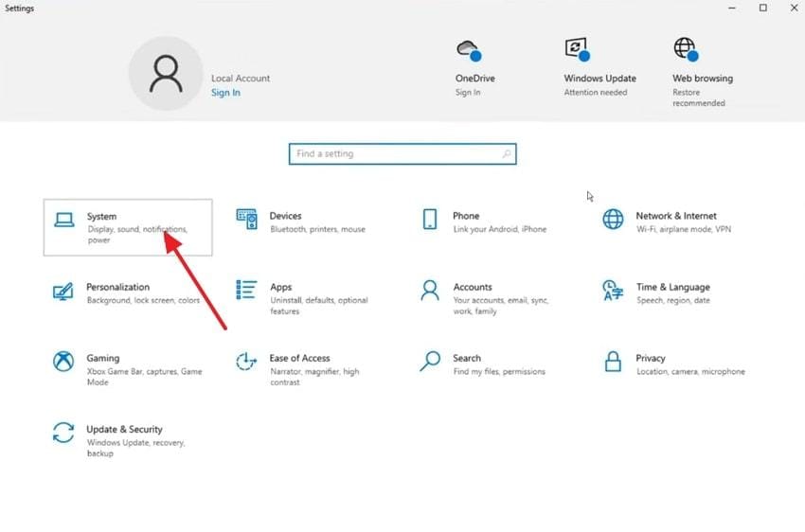805x532 pixels.
Task: Click 'Sign In' text under OneDrive
Action: tap(468, 93)
